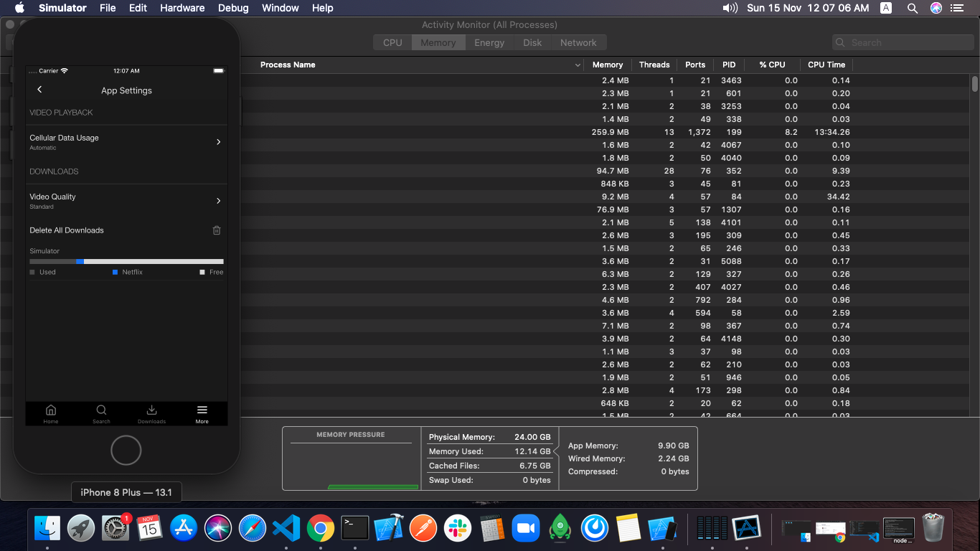The image size is (980, 551).
Task: Switch to the Network tab
Action: coord(578,42)
